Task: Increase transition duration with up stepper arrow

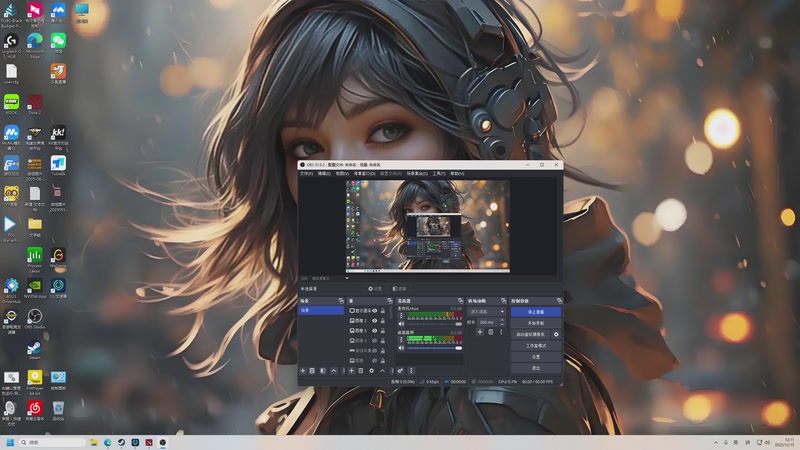Action: [x=503, y=320]
